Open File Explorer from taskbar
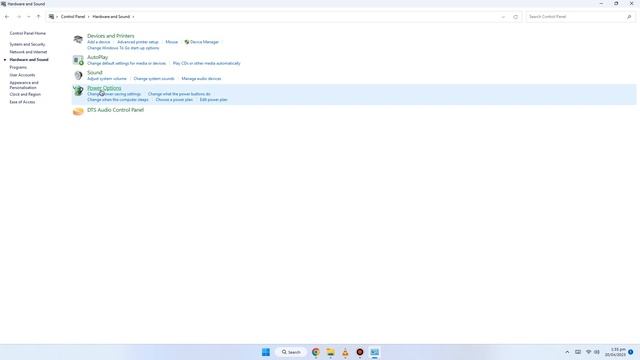 [x=331, y=352]
